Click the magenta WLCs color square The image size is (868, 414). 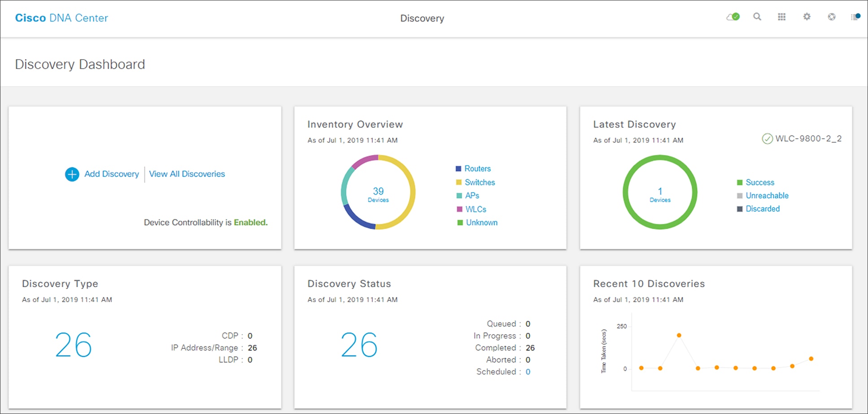[x=459, y=209]
